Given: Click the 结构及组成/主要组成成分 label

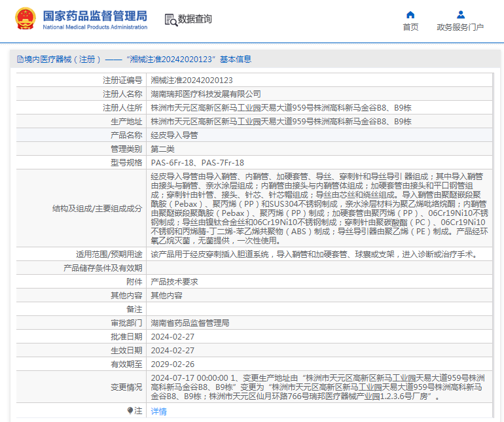Looking at the screenshot, I should [97, 209].
